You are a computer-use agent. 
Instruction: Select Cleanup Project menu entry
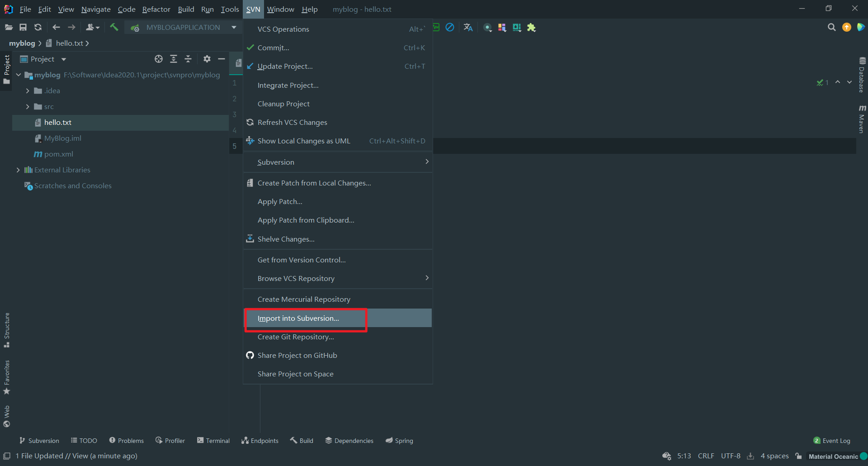click(338, 104)
